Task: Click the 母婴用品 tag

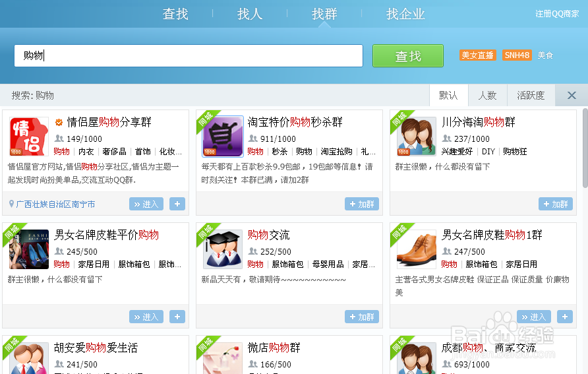Action: click(x=328, y=265)
